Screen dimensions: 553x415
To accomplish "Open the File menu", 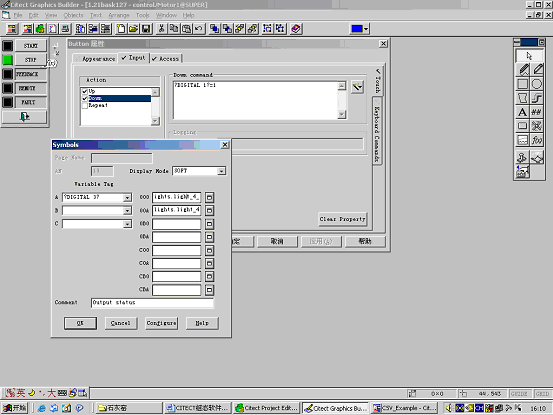I will tap(18, 15).
